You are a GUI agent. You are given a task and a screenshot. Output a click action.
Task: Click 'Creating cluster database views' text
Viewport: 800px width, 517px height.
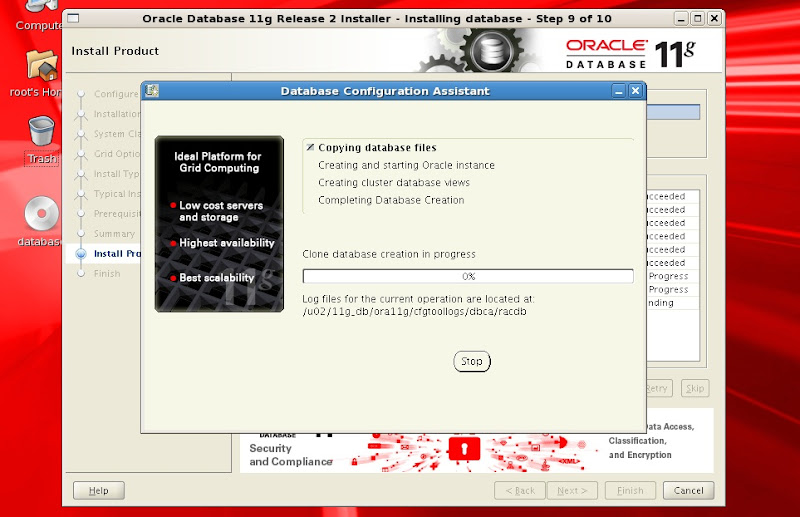[x=394, y=183]
